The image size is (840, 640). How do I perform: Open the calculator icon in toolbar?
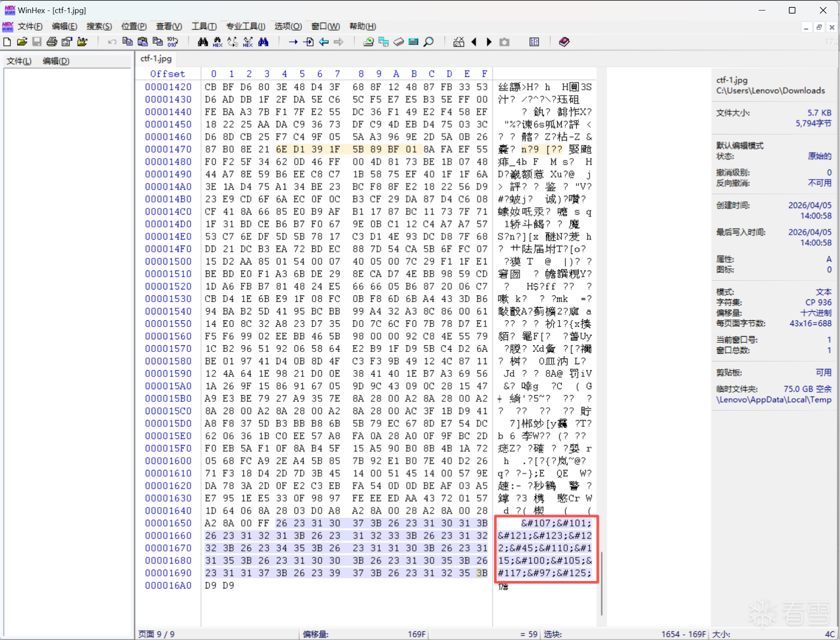pos(413,42)
